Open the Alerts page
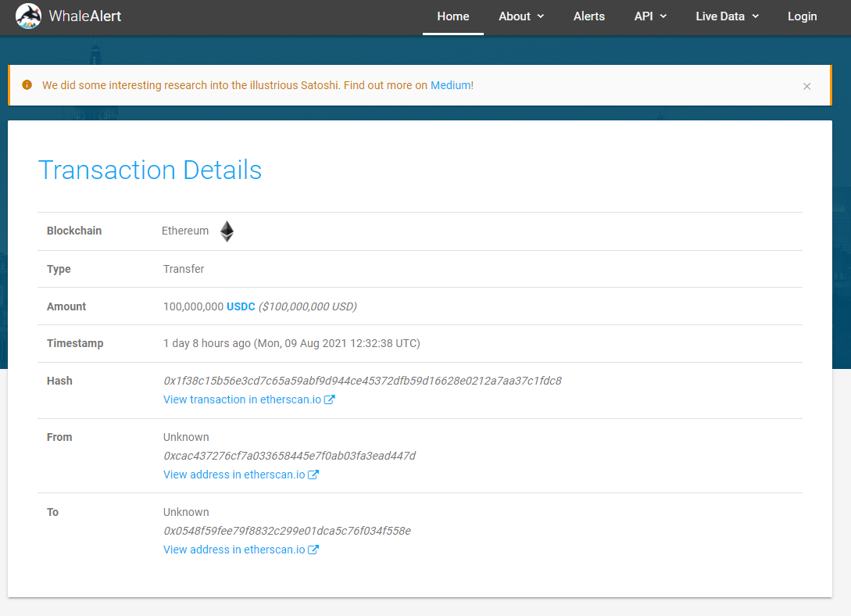Screen dimensions: 851x616 pyautogui.click(x=589, y=16)
